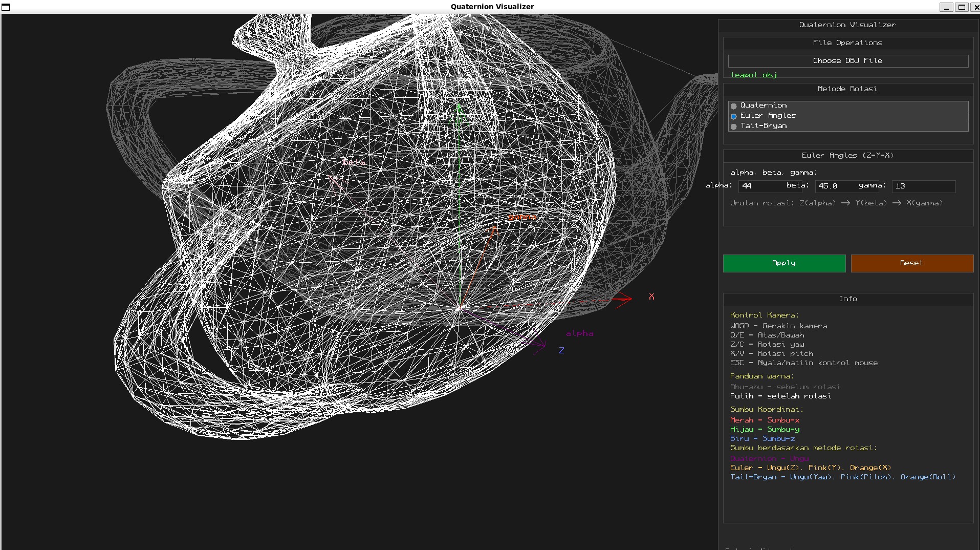Expand the Euler Angles (Z-Y-X) panel
The width and height of the screenshot is (980, 550).
click(x=847, y=156)
